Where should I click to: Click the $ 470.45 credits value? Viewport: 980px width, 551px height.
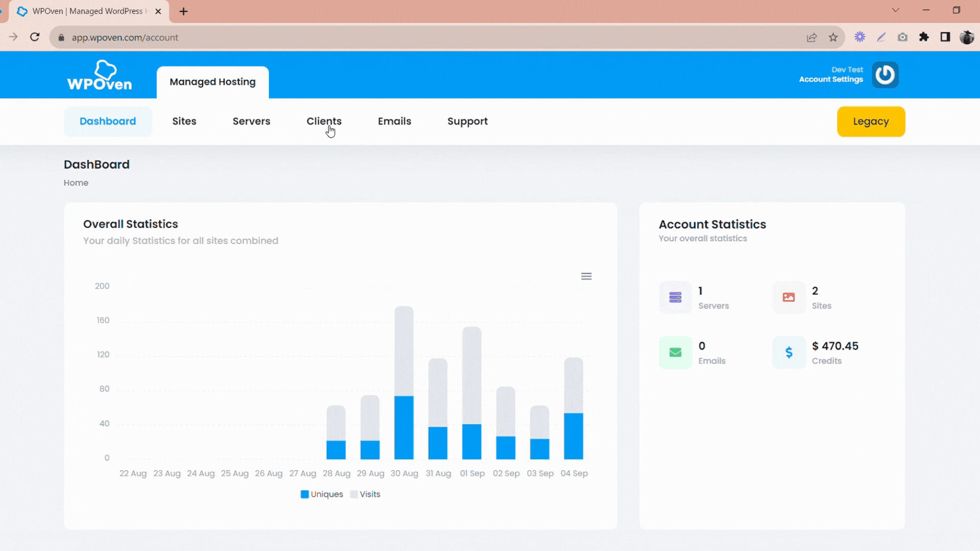click(x=835, y=346)
